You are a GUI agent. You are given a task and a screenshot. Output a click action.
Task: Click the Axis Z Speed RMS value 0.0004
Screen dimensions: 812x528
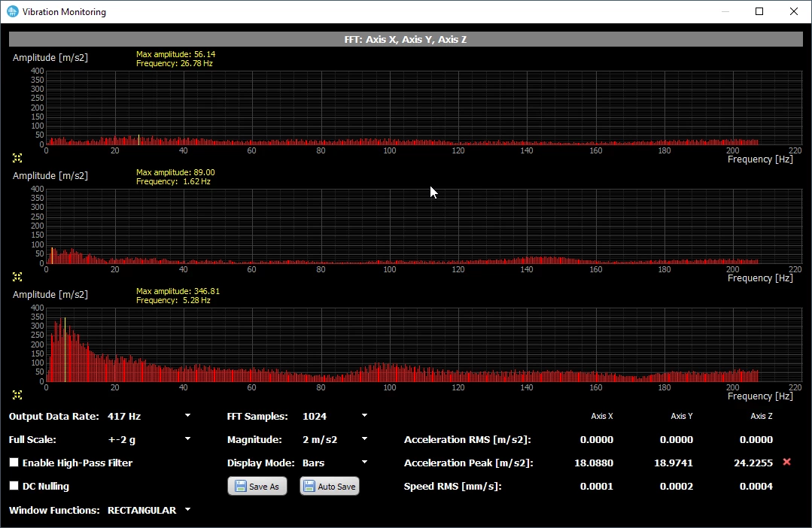756,486
